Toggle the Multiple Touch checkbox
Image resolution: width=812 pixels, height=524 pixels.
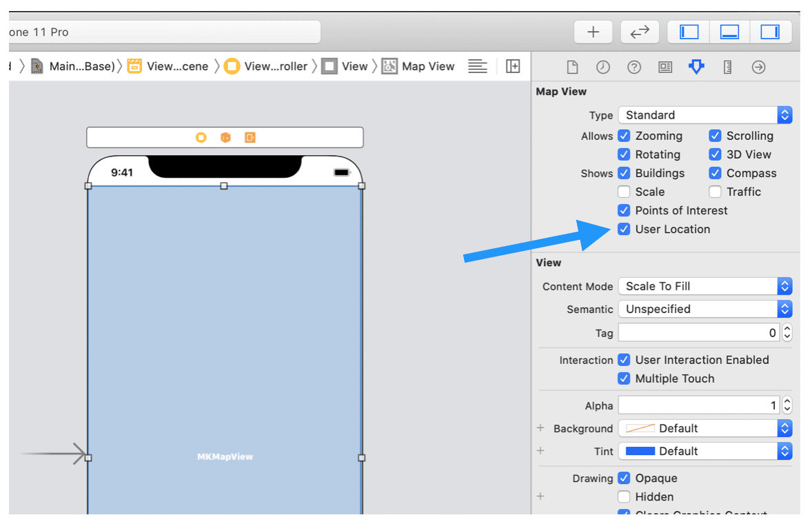(x=624, y=379)
